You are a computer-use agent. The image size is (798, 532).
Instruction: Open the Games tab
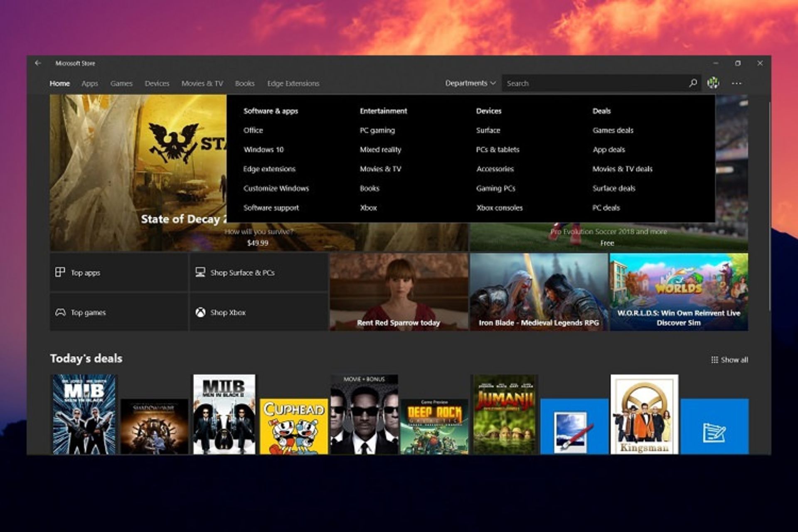pos(121,84)
